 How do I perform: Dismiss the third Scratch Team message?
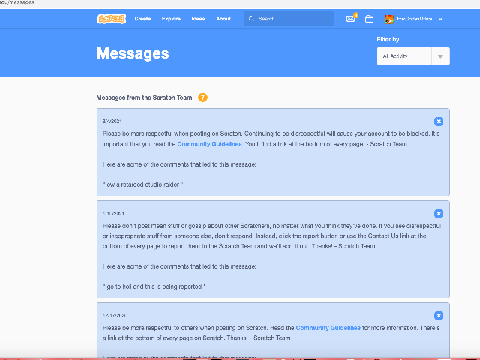tap(438, 315)
